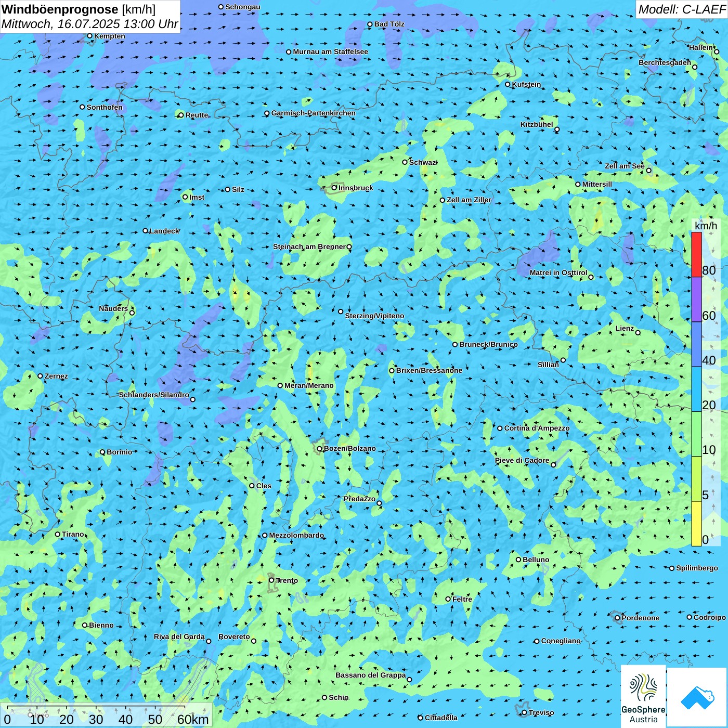Click the Landeck city label
Image resolution: width=728 pixels, height=728 pixels.
click(164, 231)
